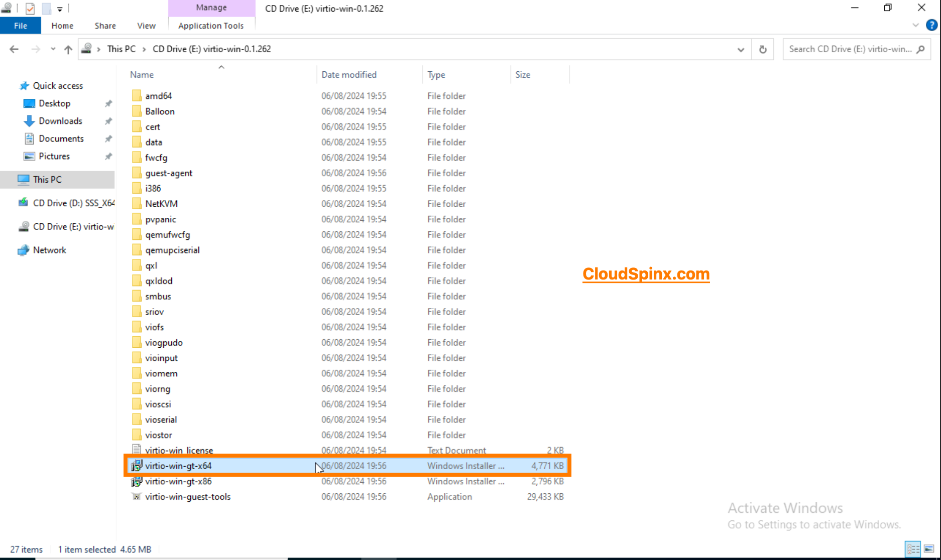This screenshot has width=941, height=560.
Task: Launch the virtio-win-guest-tools application
Action: click(x=187, y=497)
